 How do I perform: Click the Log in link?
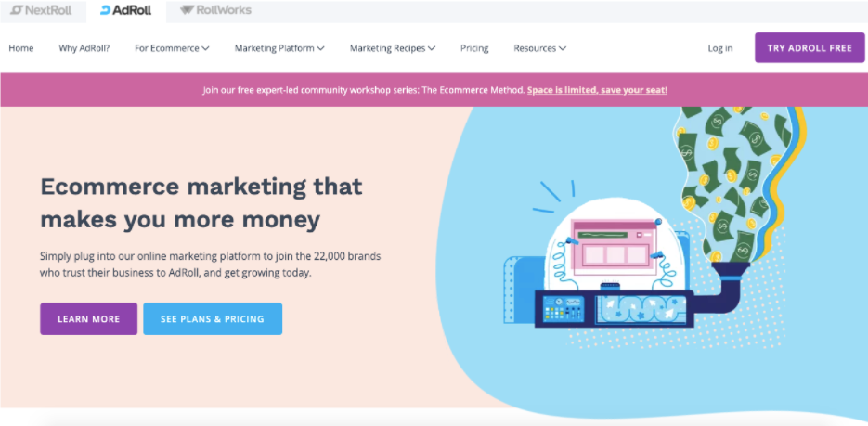pyautogui.click(x=720, y=48)
